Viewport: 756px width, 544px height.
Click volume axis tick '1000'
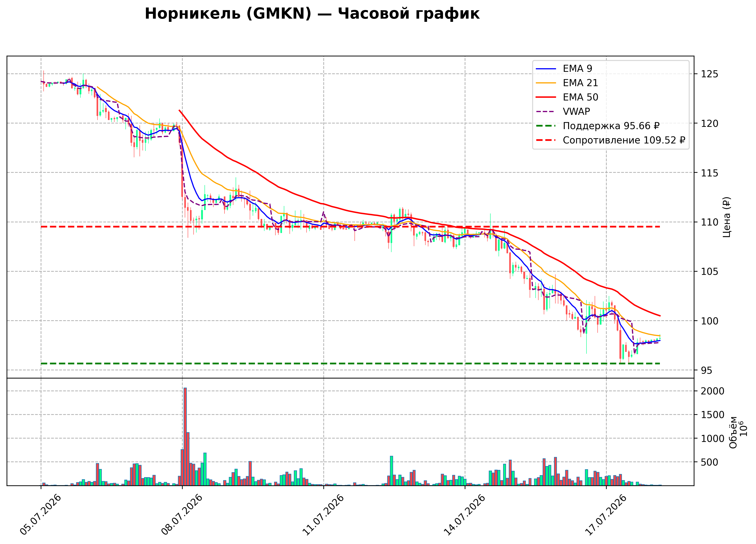point(712,439)
